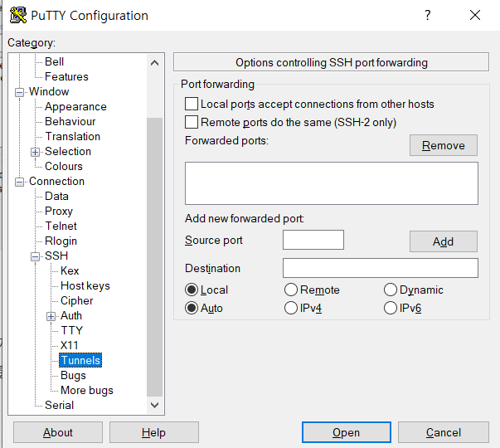Expand the Selection tree node
500x448 pixels.
pos(35,152)
